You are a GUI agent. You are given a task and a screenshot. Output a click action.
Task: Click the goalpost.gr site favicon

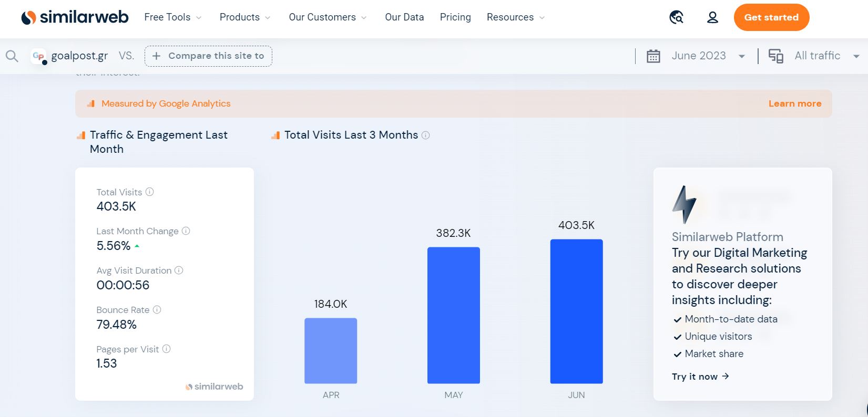[x=38, y=56]
